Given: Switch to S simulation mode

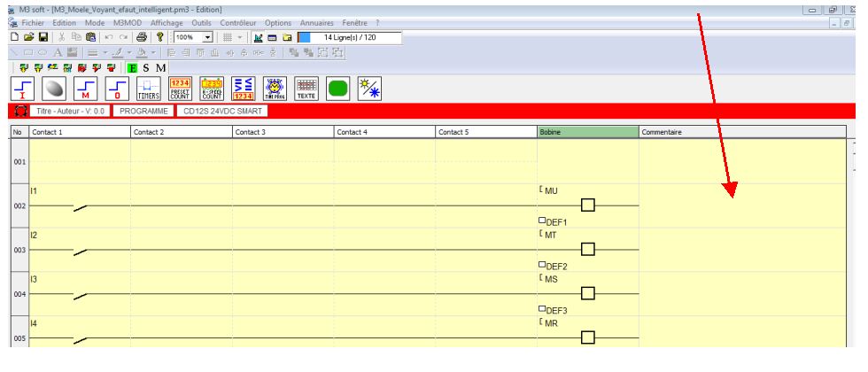Looking at the screenshot, I should click(x=145, y=67).
